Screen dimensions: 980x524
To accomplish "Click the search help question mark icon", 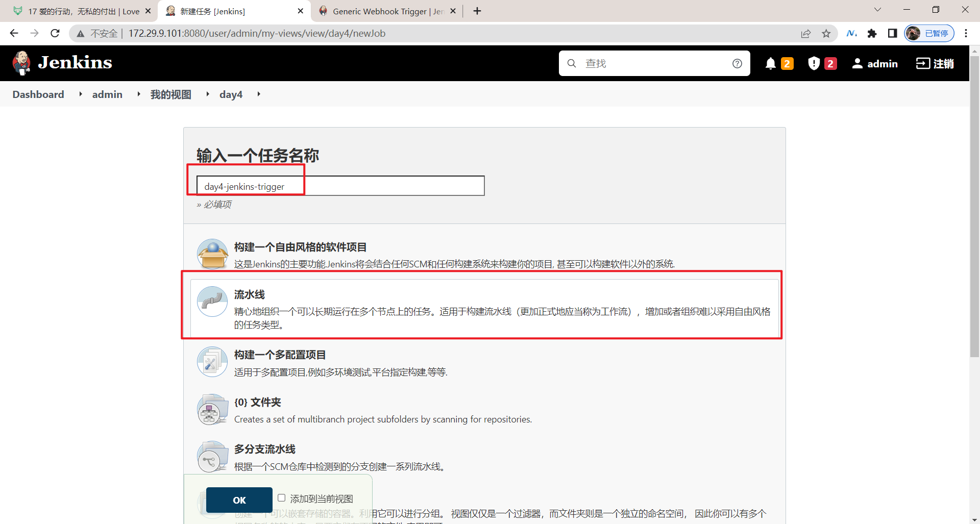I will (x=737, y=63).
